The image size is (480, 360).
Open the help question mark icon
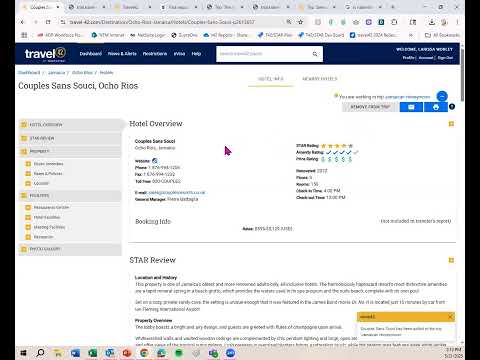[452, 107]
